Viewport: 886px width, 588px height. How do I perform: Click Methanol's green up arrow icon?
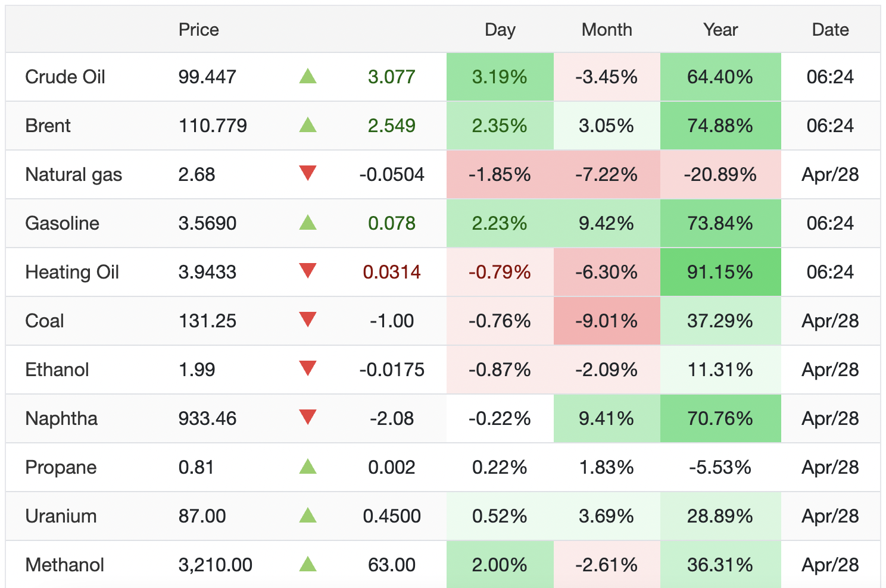coord(308,564)
